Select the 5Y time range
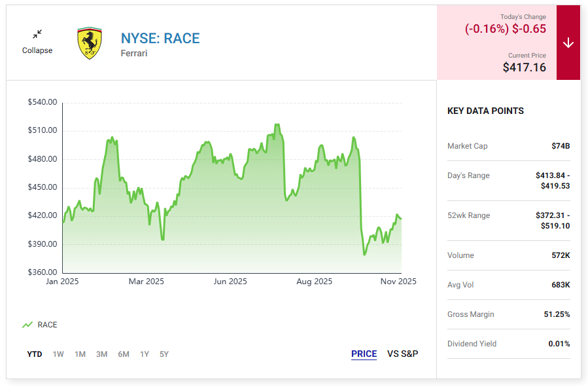588x387 pixels. 164,354
